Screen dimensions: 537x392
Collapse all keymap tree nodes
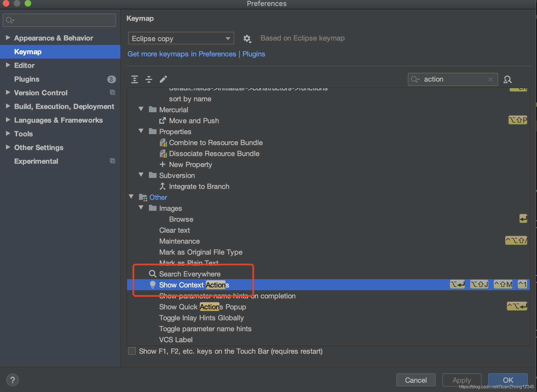pos(149,79)
